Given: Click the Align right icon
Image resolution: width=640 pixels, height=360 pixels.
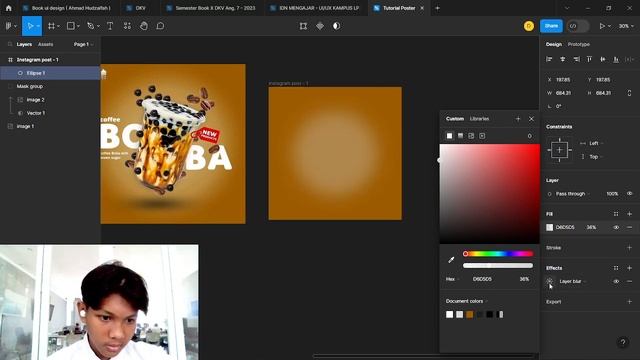Looking at the screenshot, I should click(x=576, y=59).
